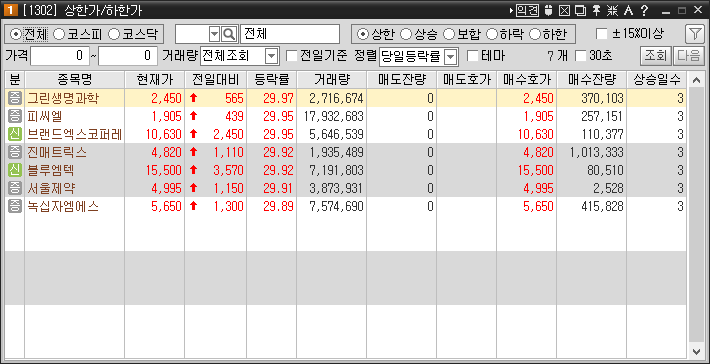Click the green 신 badge beside 블루엠텍
The image size is (710, 364).
click(x=15, y=171)
